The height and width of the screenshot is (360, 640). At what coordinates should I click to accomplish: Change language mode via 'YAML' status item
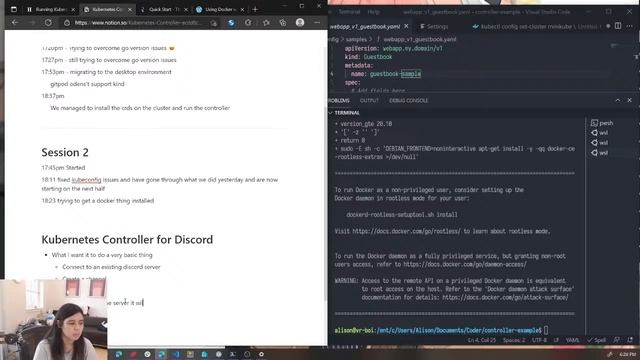click(x=572, y=340)
